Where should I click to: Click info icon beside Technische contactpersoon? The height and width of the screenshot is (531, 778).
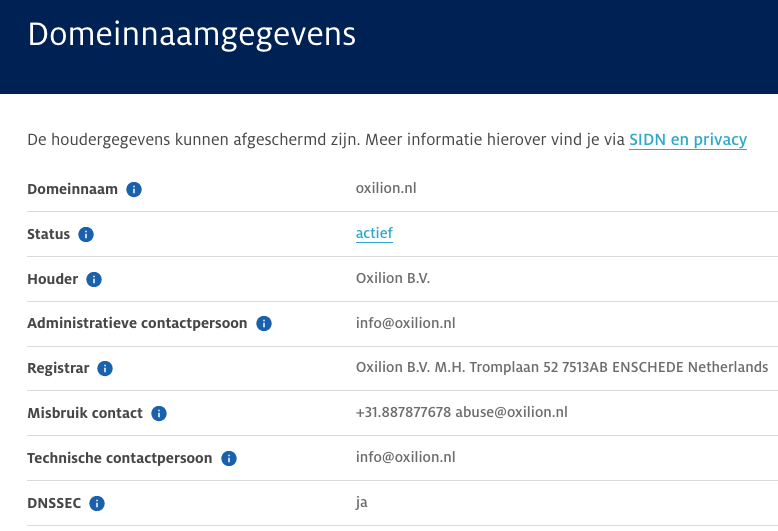point(229,458)
